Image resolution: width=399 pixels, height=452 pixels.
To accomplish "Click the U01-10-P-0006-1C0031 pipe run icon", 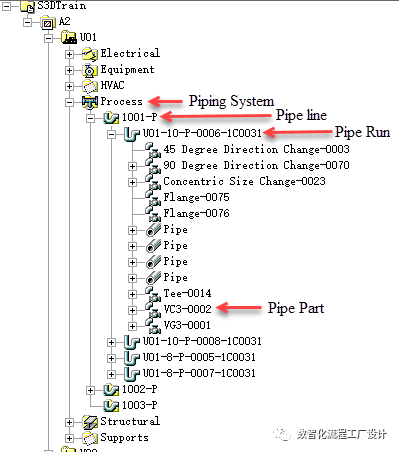I will pyautogui.click(x=132, y=134).
